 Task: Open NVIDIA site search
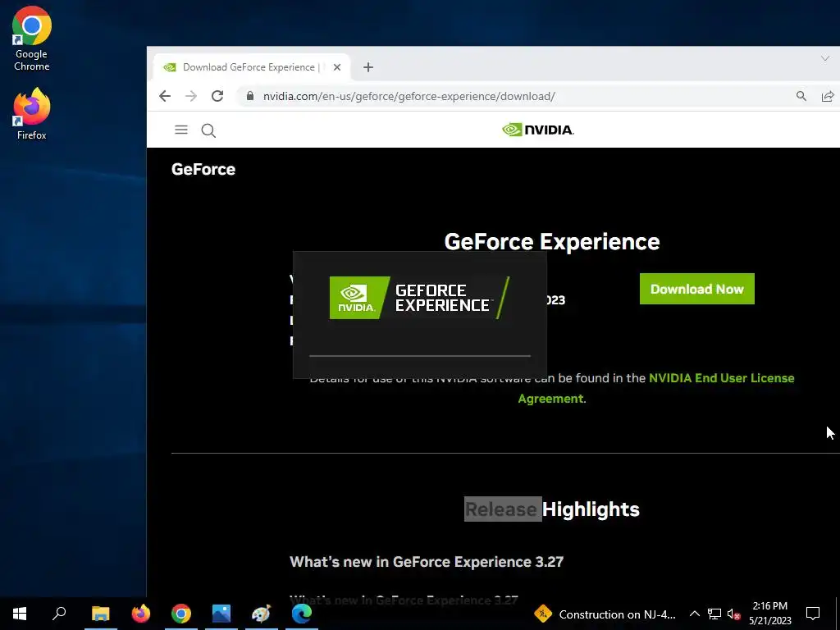(x=208, y=130)
